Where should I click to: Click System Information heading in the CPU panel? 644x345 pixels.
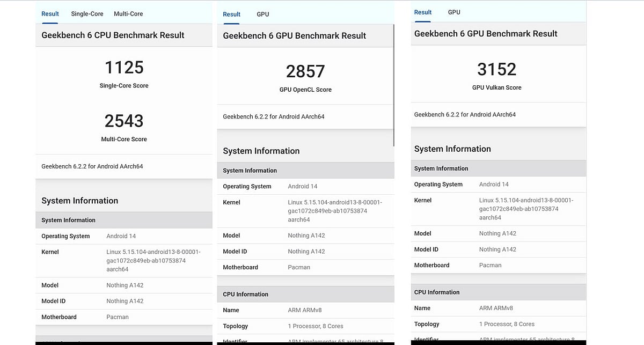coord(79,201)
